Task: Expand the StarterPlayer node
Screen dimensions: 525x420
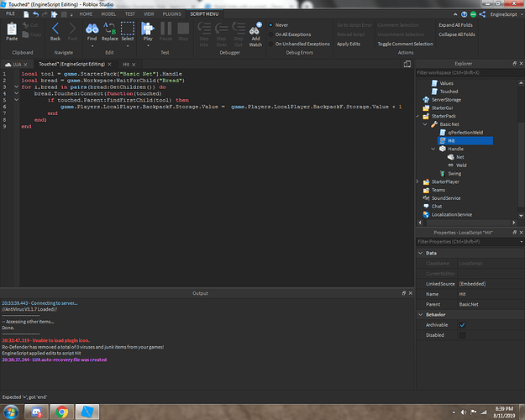Action: tap(417, 181)
